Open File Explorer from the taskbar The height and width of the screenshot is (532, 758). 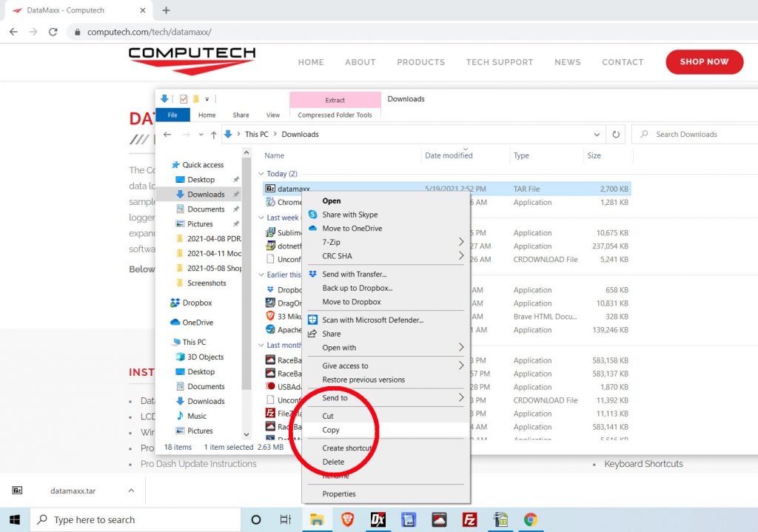317,520
